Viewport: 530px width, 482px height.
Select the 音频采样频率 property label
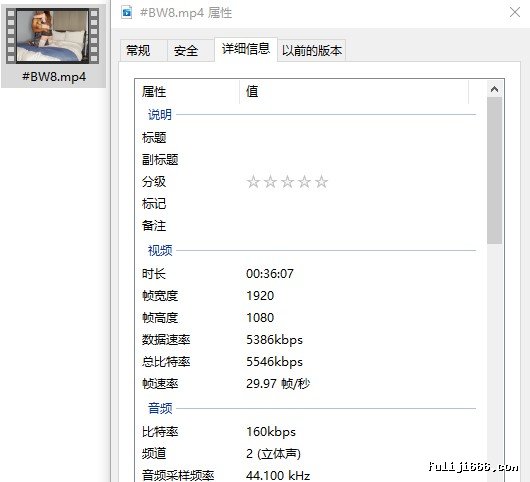click(x=178, y=475)
